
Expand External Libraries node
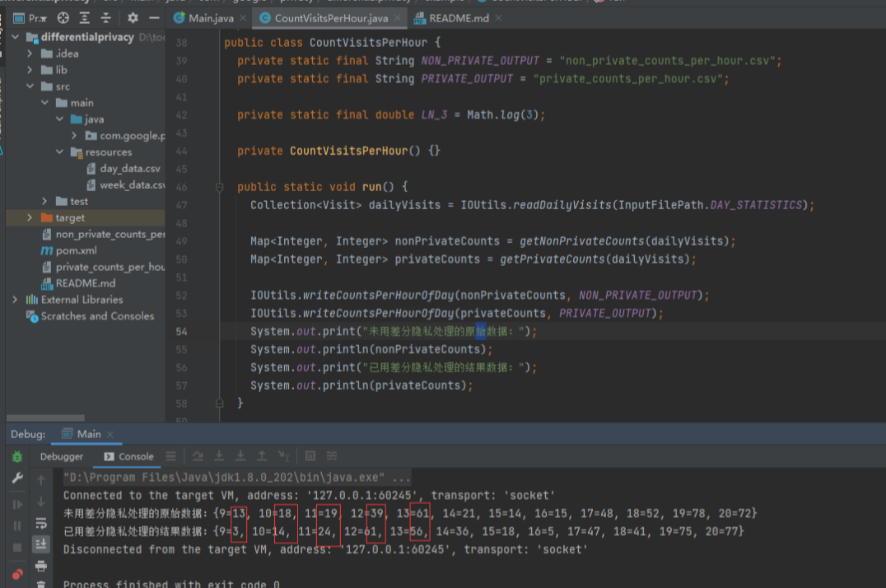pyautogui.click(x=16, y=300)
